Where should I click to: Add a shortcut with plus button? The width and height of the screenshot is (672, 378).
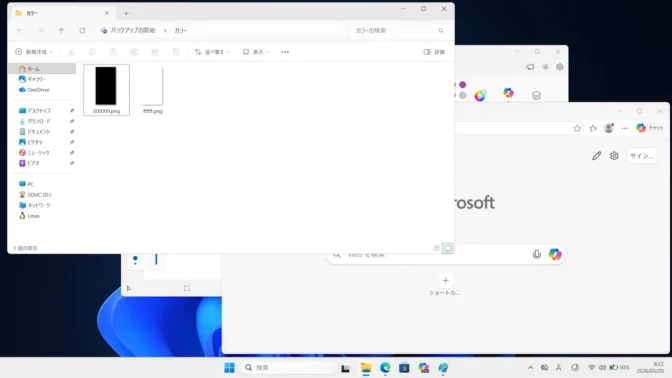445,281
